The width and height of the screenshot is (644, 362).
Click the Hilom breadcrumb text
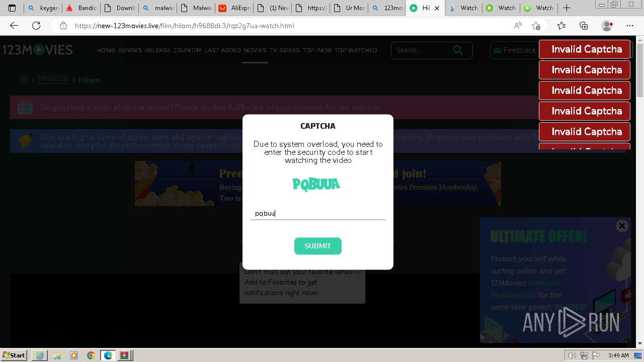tap(89, 80)
